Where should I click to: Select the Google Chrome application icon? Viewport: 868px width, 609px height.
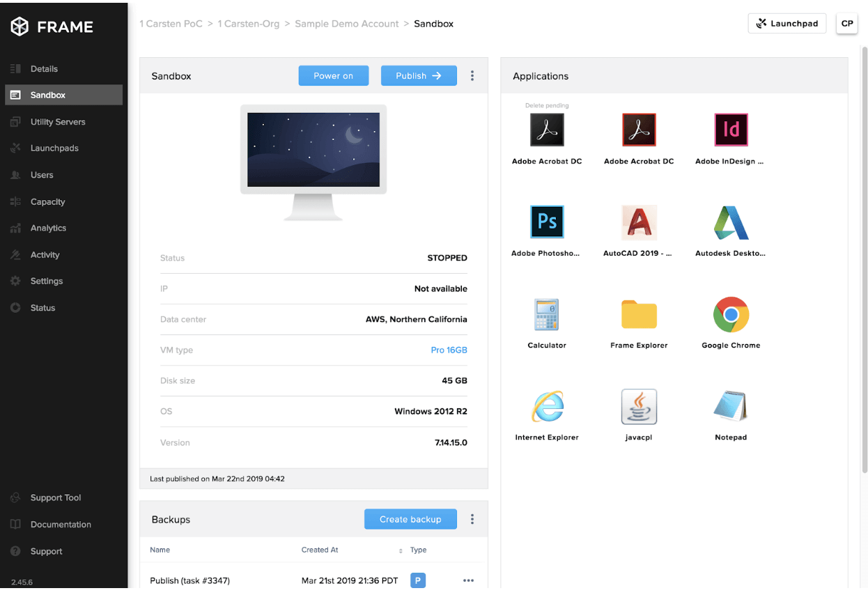pyautogui.click(x=731, y=314)
